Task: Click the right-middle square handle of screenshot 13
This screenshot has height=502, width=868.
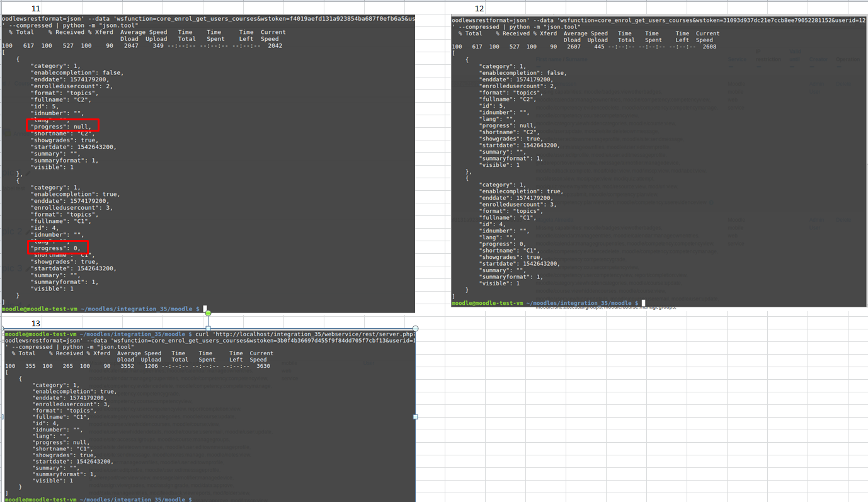Action: tap(415, 417)
